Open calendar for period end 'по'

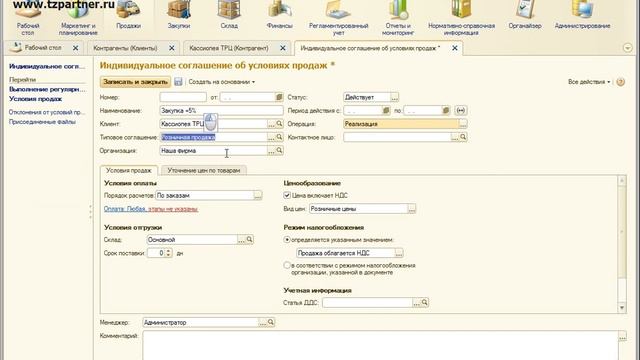click(445, 110)
